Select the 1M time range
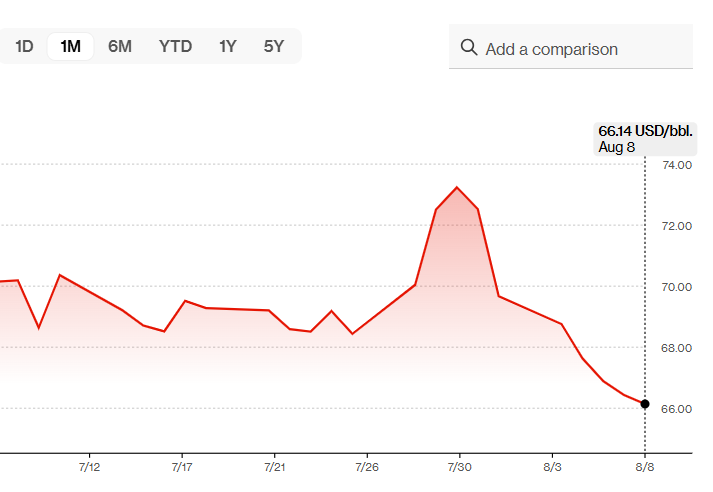Viewport: 713px width, 492px height. pos(70,46)
